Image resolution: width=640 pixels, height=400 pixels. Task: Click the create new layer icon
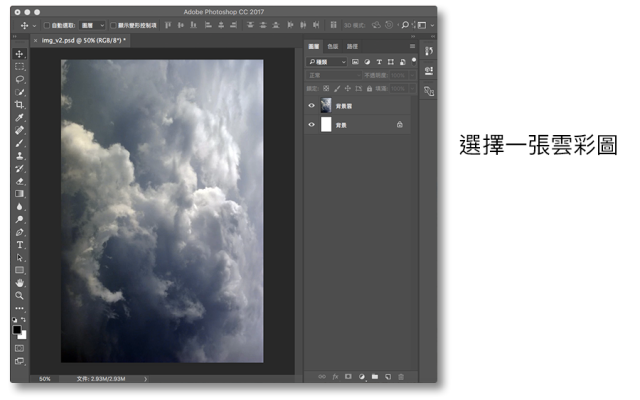click(388, 376)
